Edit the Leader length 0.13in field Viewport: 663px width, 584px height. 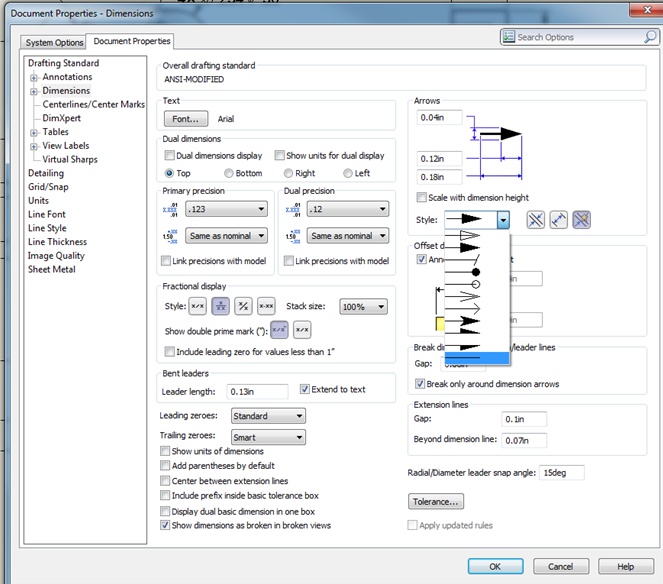point(257,392)
